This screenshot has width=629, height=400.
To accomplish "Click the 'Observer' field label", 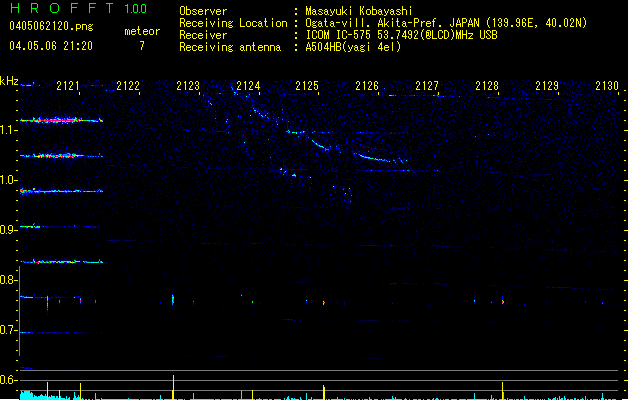I will coord(203,11).
